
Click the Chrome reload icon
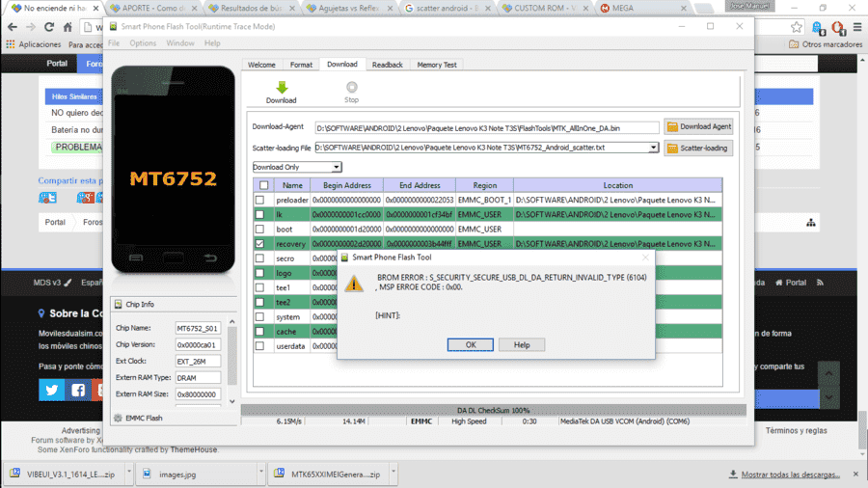49,27
